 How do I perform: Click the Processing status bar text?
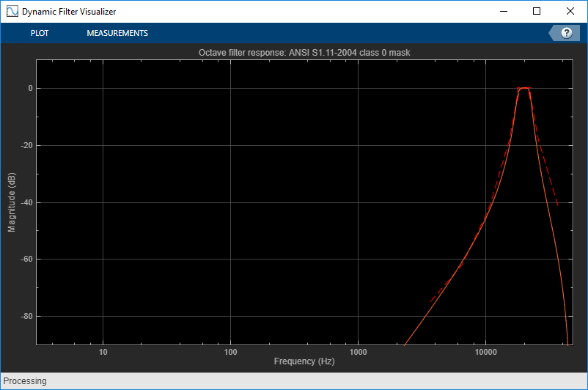point(25,381)
